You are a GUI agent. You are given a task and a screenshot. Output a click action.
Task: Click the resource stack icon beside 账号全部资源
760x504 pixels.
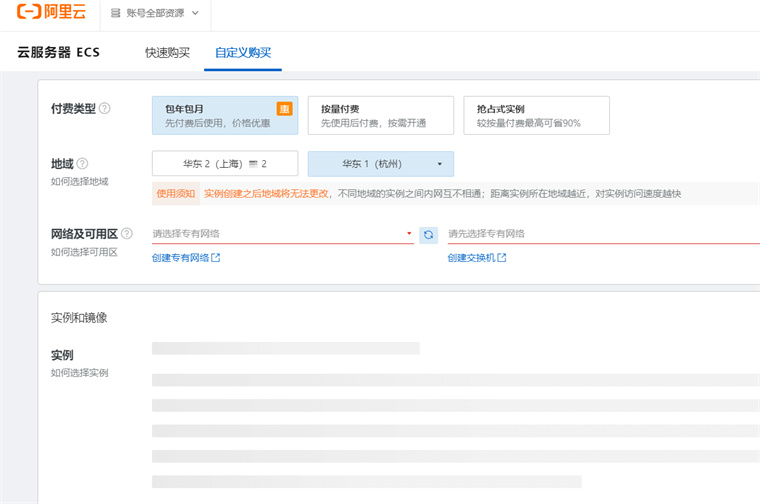[116, 13]
